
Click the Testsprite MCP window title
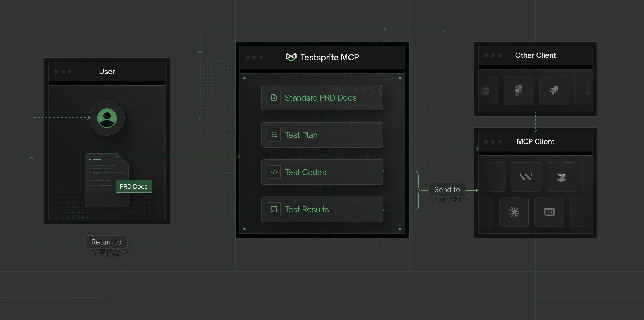click(330, 57)
